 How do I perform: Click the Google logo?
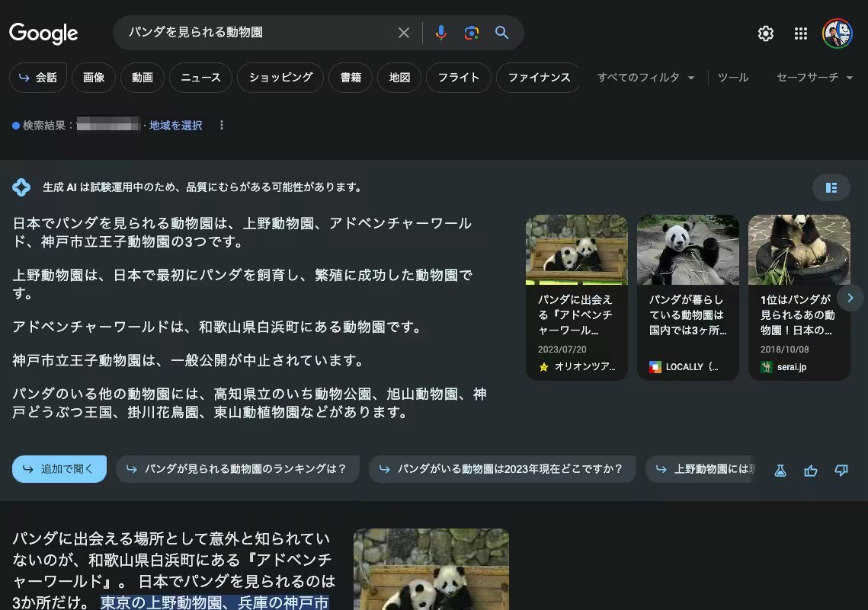click(43, 34)
